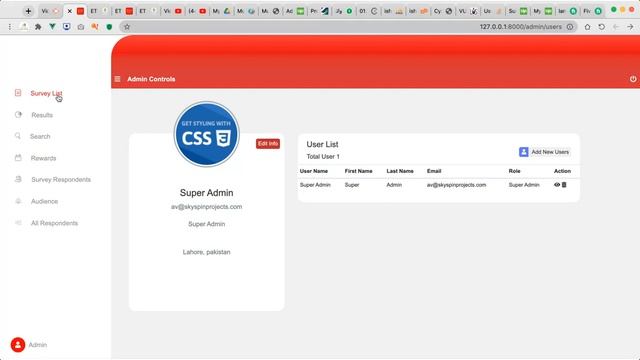Open Results from the sidebar
This screenshot has height=360, width=640.
pos(42,115)
